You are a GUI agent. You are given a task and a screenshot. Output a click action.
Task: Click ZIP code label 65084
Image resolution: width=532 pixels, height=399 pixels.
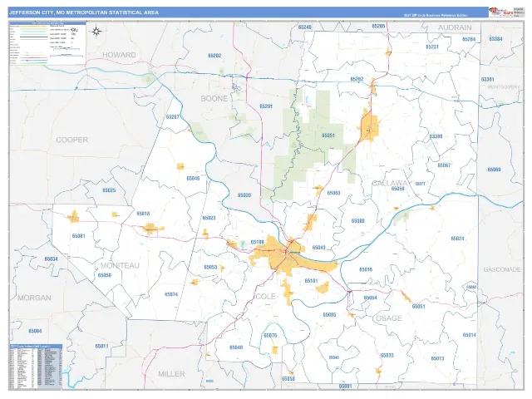(x=35, y=331)
